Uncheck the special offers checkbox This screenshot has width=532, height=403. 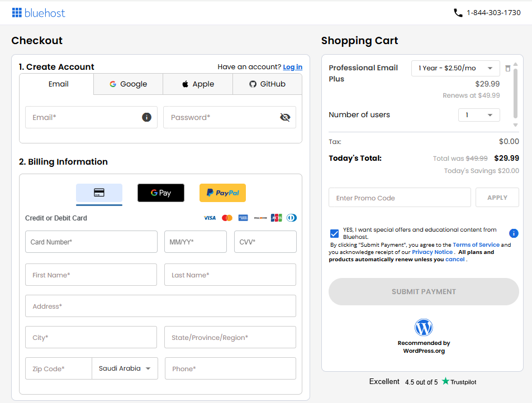(x=334, y=233)
